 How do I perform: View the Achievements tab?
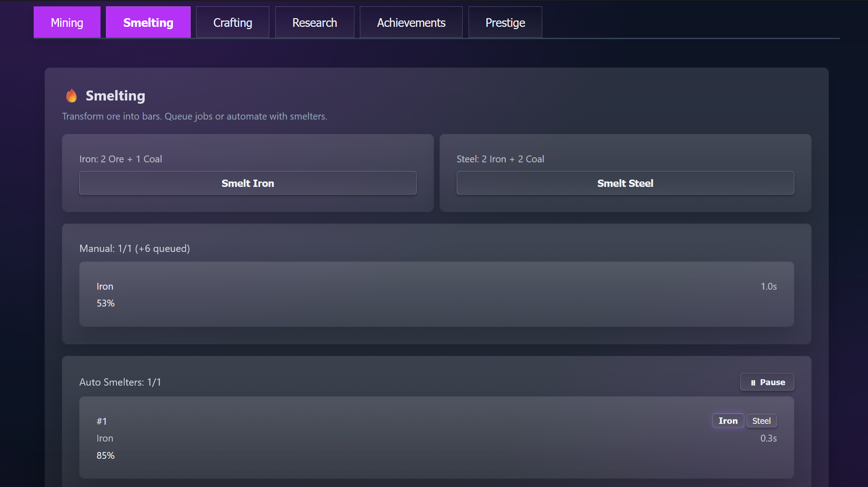click(411, 22)
